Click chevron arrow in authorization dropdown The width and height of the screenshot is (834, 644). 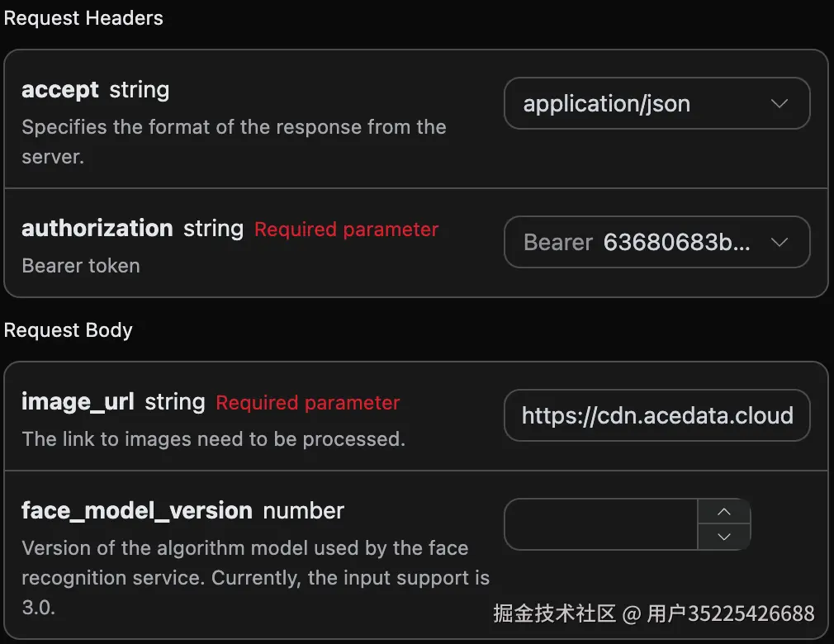[780, 243]
